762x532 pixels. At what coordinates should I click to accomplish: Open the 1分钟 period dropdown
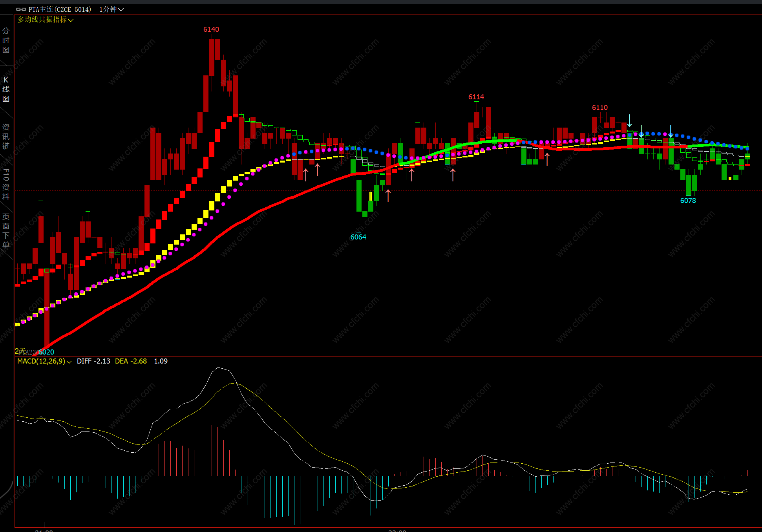point(111,9)
